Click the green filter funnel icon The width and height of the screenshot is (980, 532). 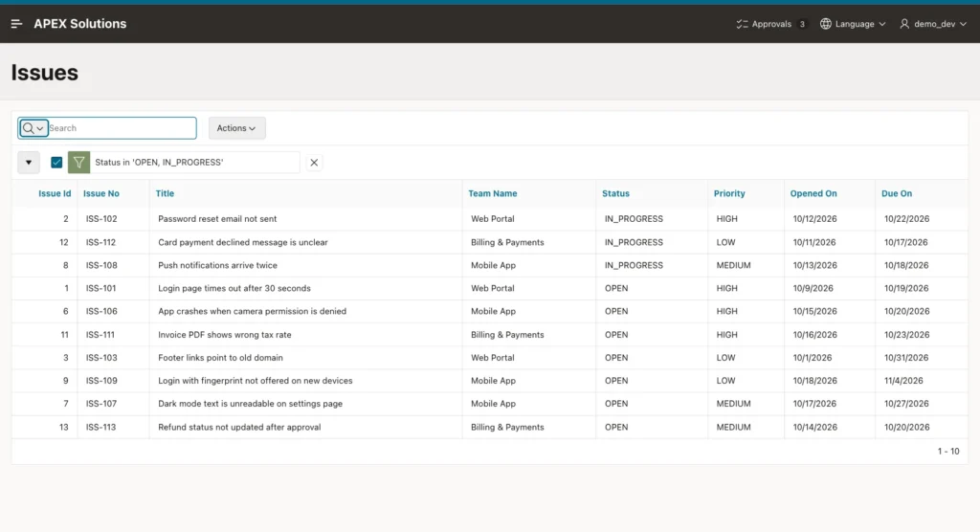[x=78, y=163]
